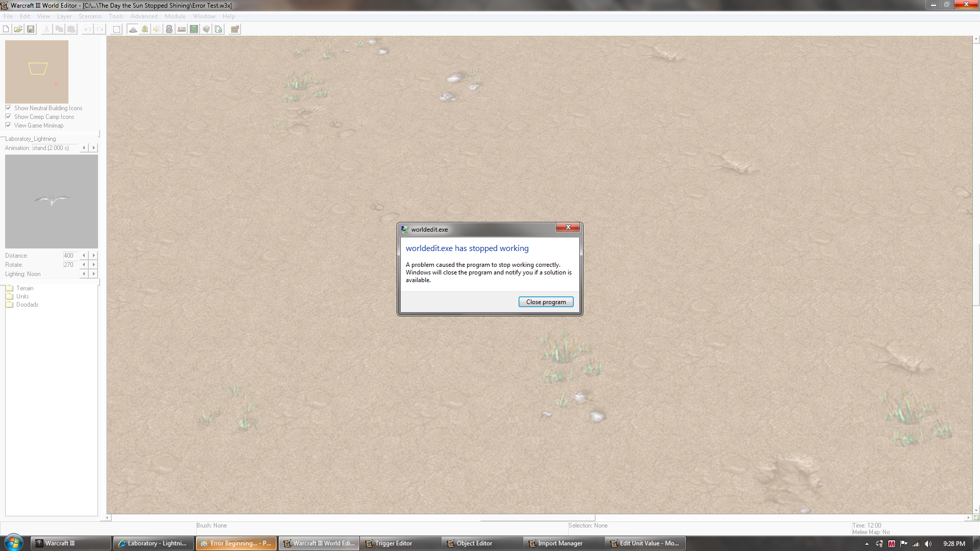Click the taskbar clock 9:28 PM
The image size is (980, 551).
point(954,544)
